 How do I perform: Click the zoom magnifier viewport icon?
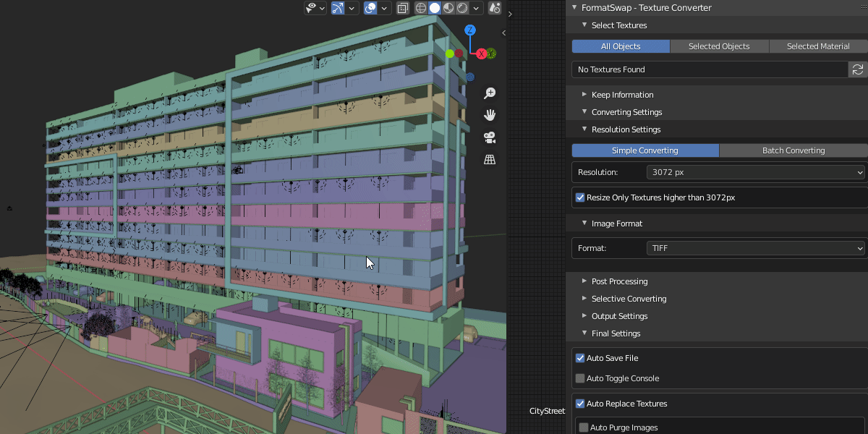tap(490, 93)
